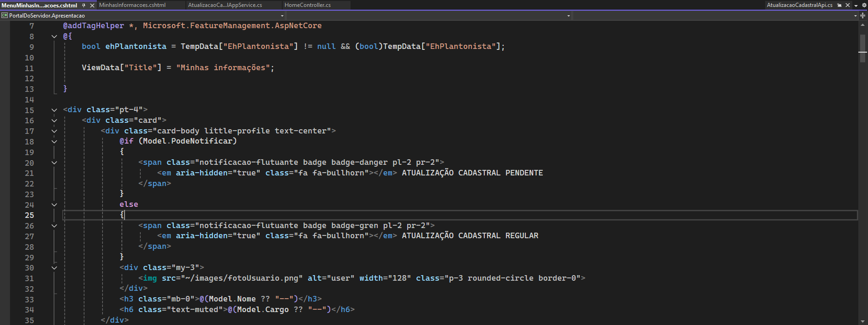This screenshot has width=868, height=325.
Task: Activate the MenuMinhasIn...acoes.cshtml tab
Action: 39,5
